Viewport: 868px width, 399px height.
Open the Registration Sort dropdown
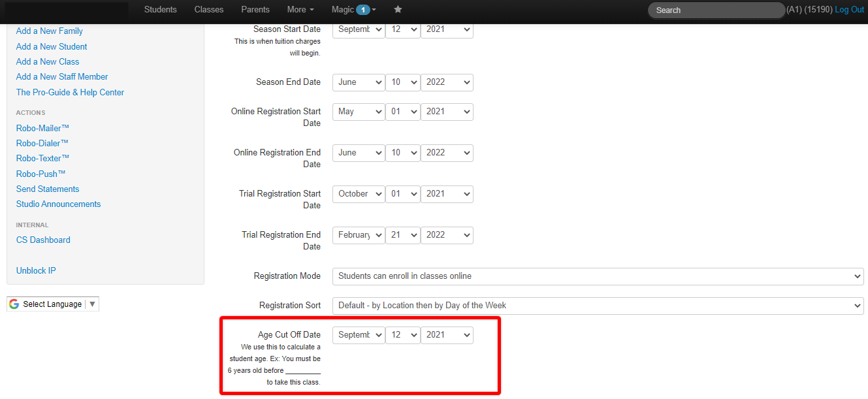tap(598, 306)
